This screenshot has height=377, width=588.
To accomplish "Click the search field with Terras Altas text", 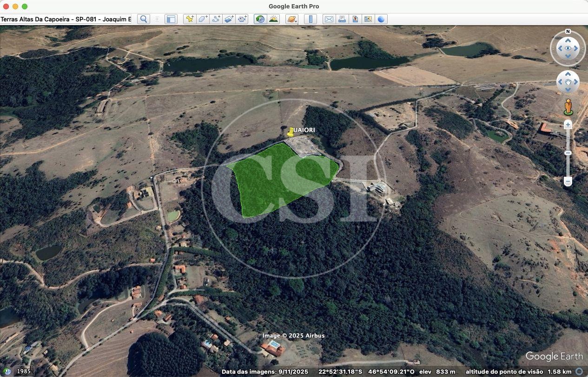I will (66, 19).
